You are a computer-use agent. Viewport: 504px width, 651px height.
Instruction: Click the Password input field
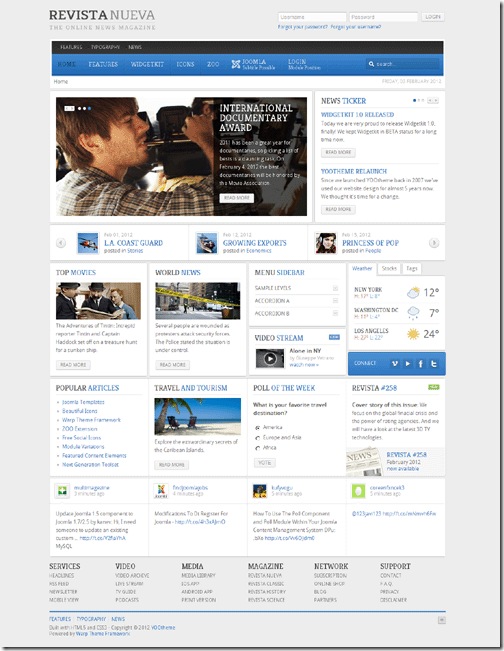tap(383, 17)
